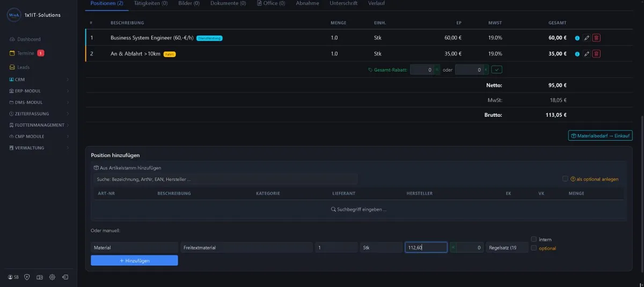Switch to the Abnahme tab
Viewport: 644px width, 287px height.
(308, 3)
